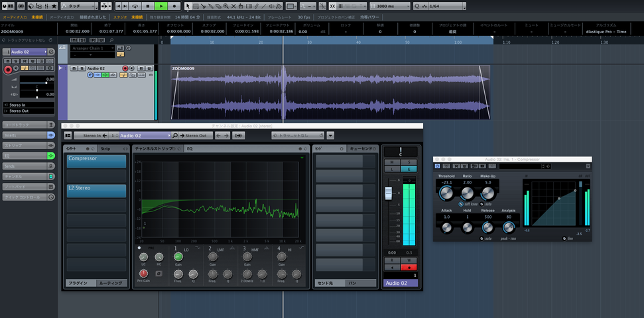Open the Compressor insert slot

tap(97, 161)
